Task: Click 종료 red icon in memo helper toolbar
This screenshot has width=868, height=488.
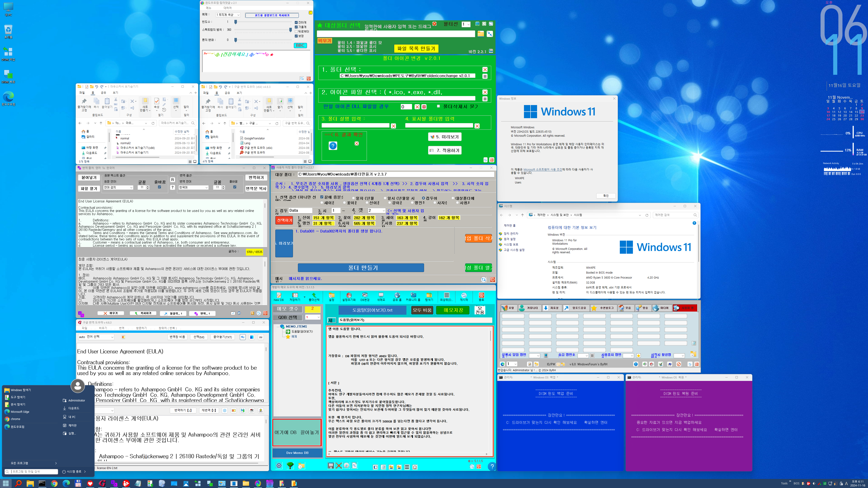Action: pyautogui.click(x=481, y=297)
